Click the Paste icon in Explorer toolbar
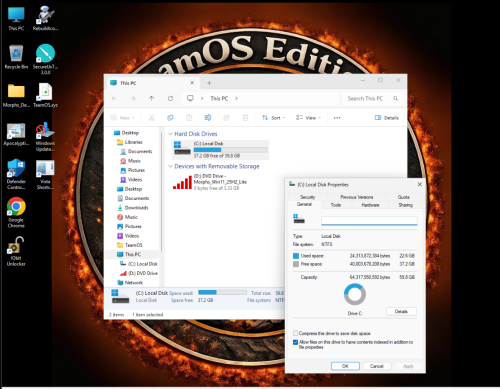This screenshot has height=389, width=500. click(189, 118)
